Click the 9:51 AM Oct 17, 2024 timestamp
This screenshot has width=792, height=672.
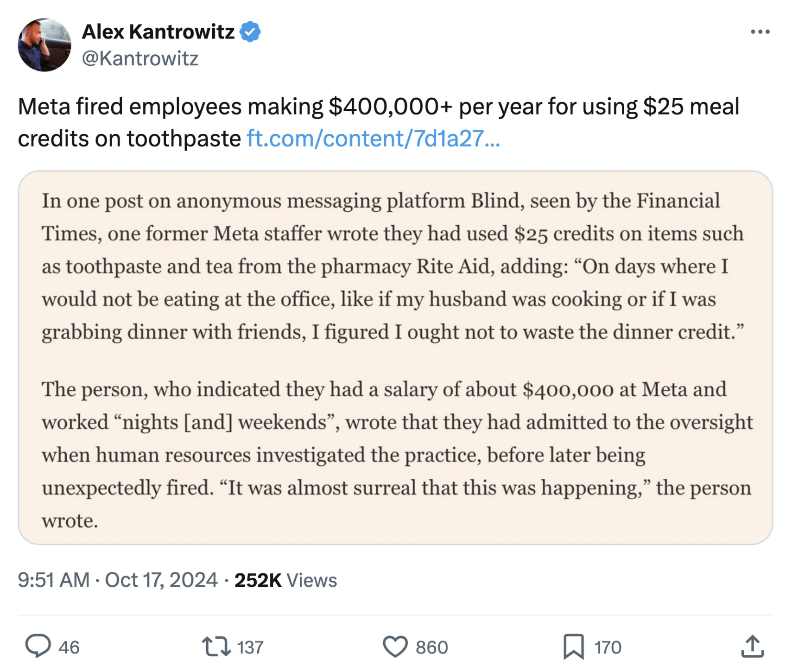tap(118, 580)
